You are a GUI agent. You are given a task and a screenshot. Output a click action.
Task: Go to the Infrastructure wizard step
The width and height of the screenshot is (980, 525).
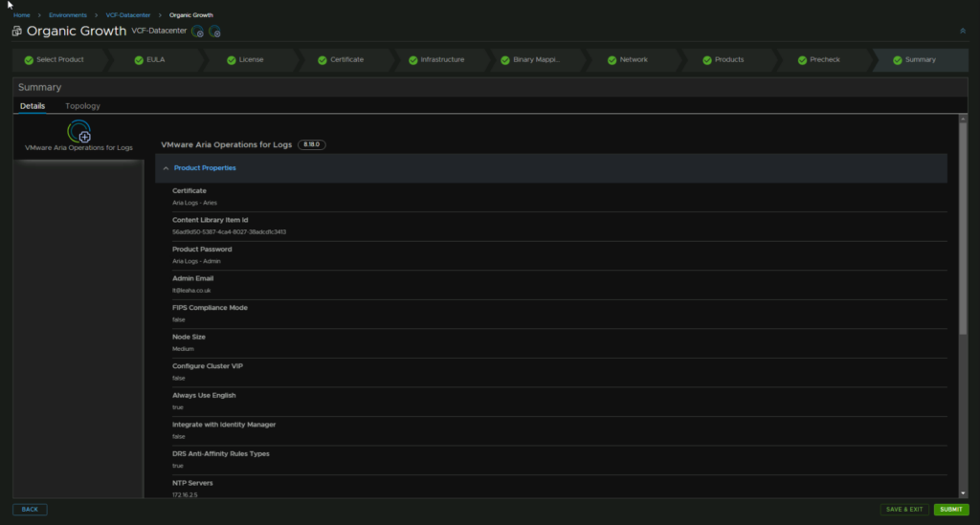point(442,60)
